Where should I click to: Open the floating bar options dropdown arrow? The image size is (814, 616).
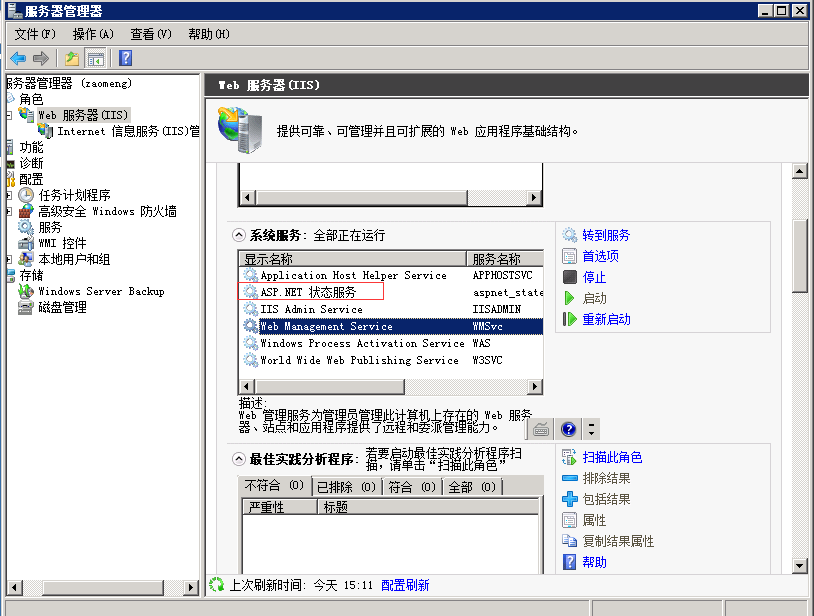tap(591, 430)
